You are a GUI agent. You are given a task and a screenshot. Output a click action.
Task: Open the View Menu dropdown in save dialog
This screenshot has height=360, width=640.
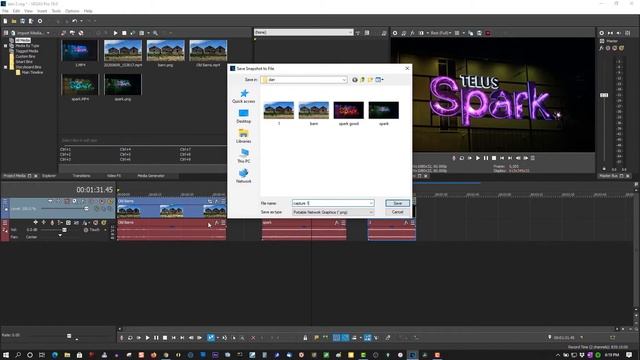380,80
